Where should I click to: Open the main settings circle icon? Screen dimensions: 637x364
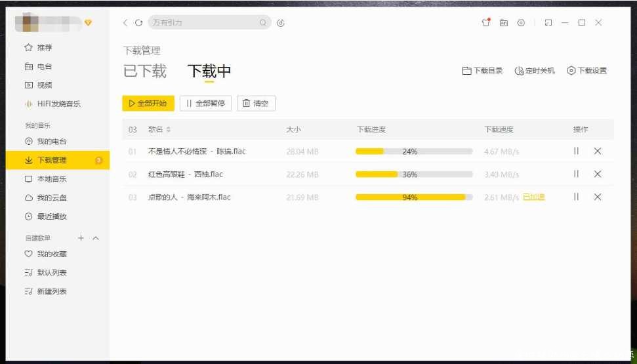[522, 23]
